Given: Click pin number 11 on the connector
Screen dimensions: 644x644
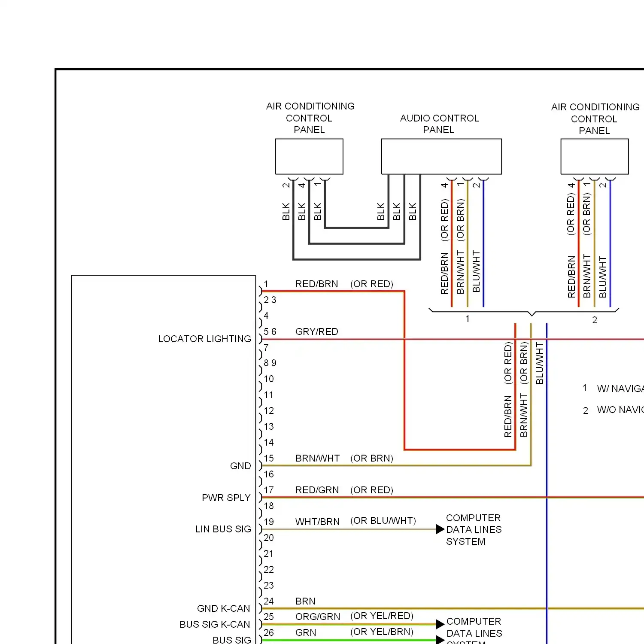Looking at the screenshot, I should (x=269, y=395).
